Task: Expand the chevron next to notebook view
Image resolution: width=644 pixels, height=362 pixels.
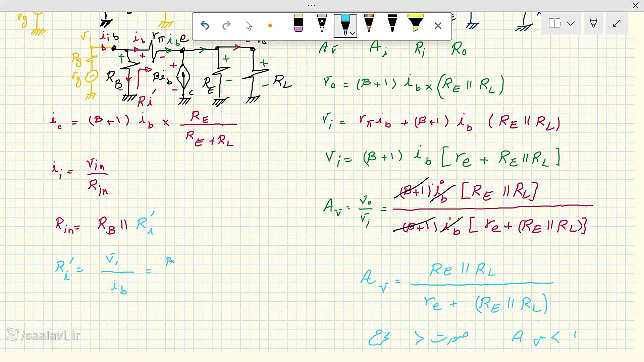Action: (571, 23)
